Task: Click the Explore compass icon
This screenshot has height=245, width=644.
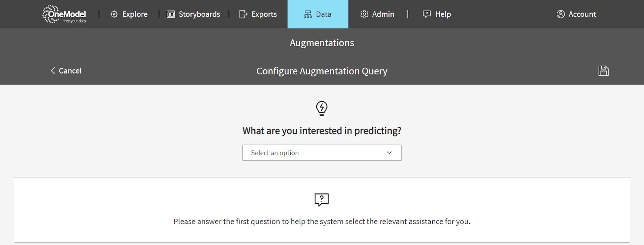Action: point(114,14)
